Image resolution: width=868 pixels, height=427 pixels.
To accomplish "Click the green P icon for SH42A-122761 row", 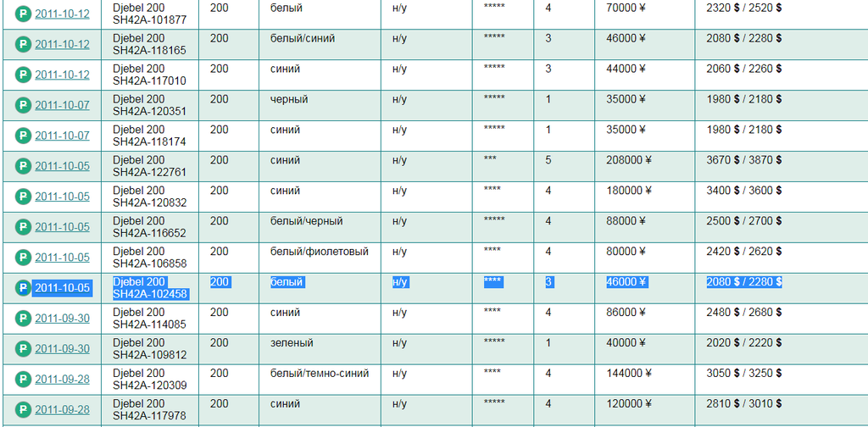I will (23, 166).
